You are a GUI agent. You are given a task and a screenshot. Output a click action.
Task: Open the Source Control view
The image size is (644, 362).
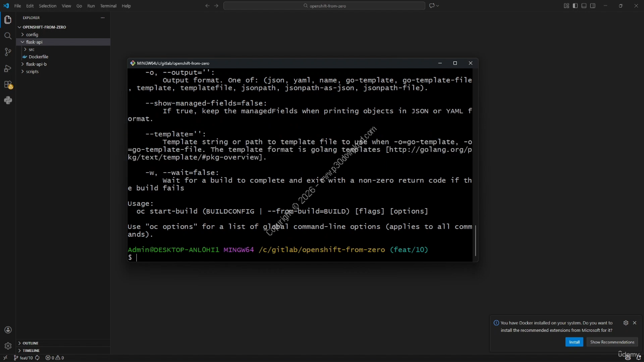click(x=8, y=52)
